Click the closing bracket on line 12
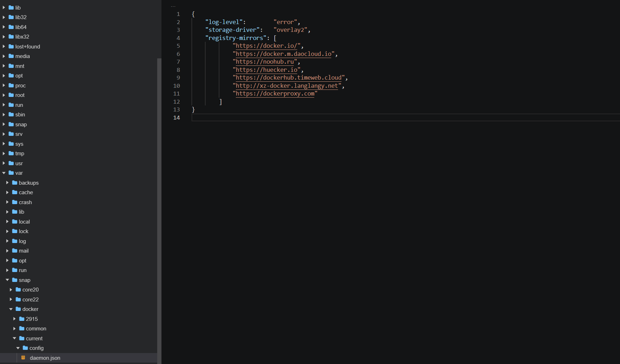The width and height of the screenshot is (620, 364). (x=221, y=102)
